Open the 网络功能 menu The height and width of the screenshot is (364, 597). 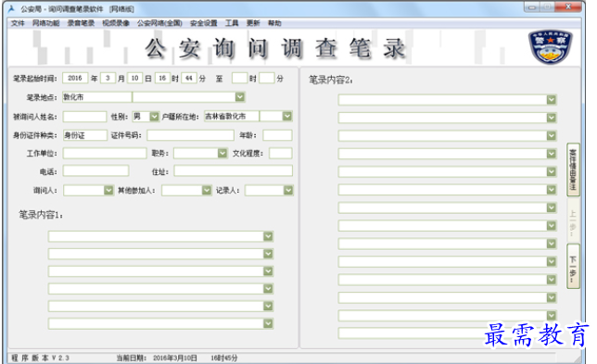point(45,23)
